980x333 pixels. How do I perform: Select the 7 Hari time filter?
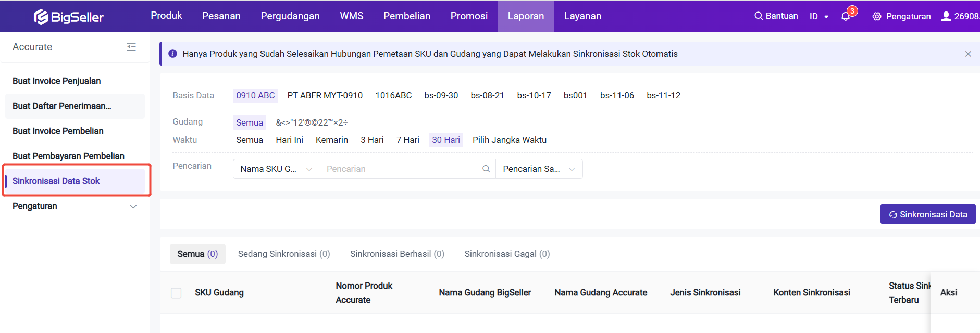(x=407, y=140)
